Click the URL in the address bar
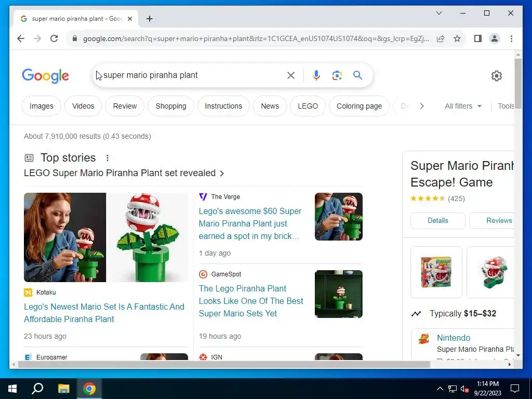The image size is (532, 399). 256,38
